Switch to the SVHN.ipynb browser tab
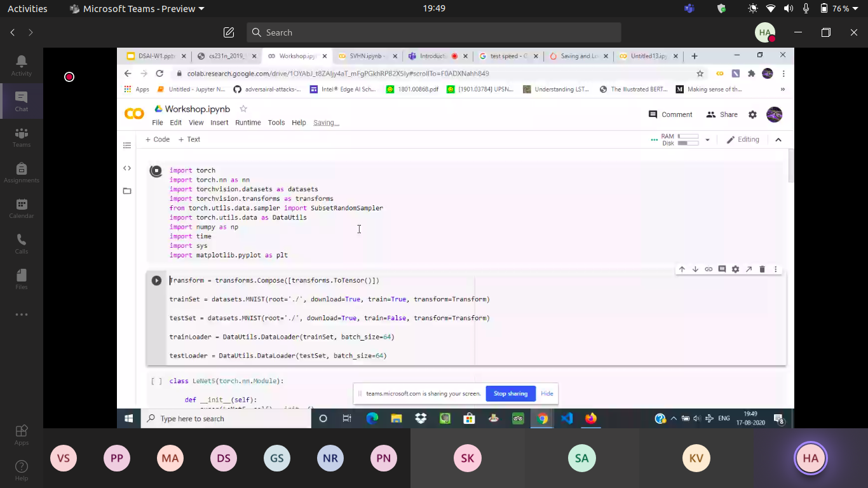Viewport: 868px width, 488px height. click(365, 56)
